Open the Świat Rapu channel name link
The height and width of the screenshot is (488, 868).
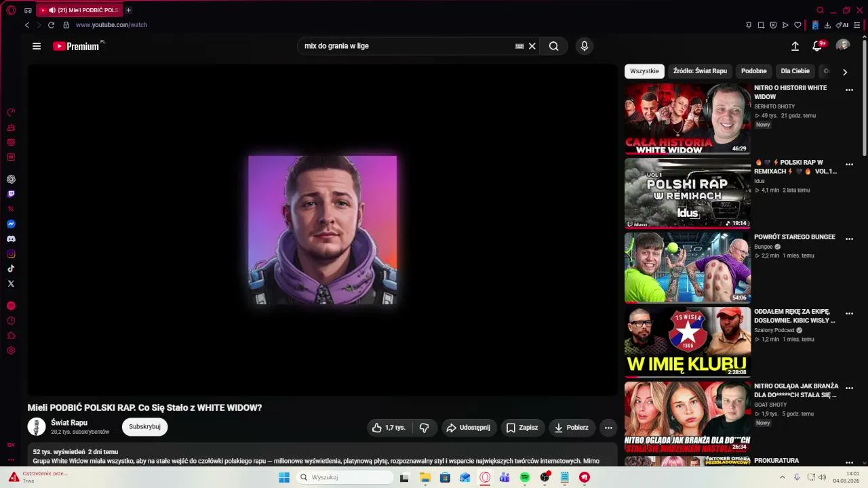(69, 423)
